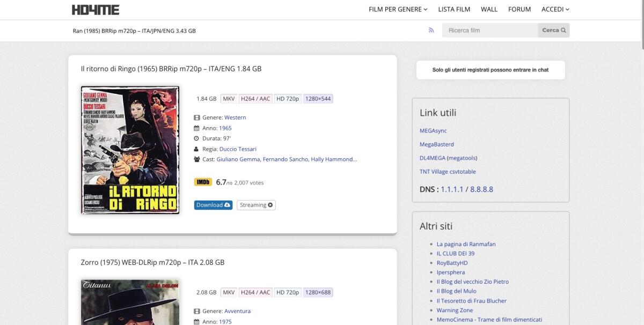This screenshot has height=325, width=644.
Task: Click the IMDb rating badge
Action: (203, 182)
